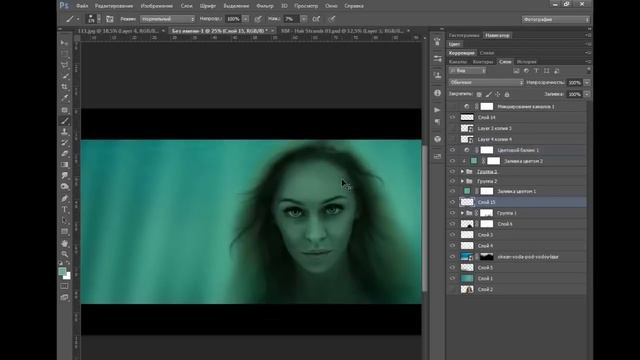640x360 pixels.
Task: Select the Move tool
Action: point(64,43)
